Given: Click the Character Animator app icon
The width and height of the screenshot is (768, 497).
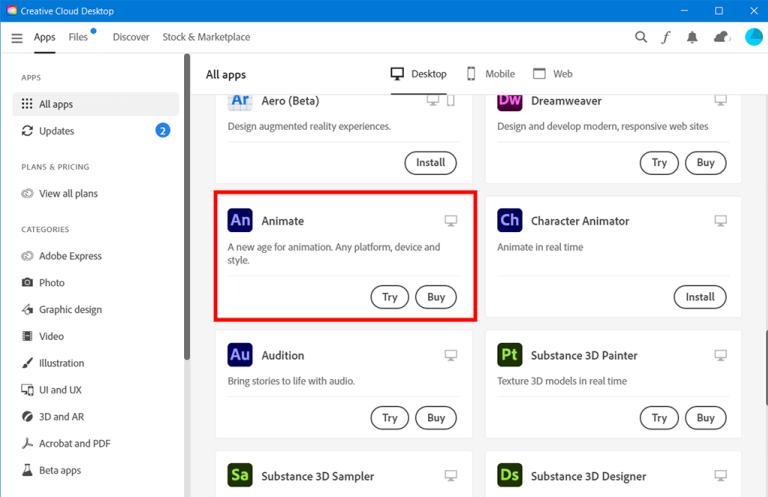Looking at the screenshot, I should coord(509,221).
